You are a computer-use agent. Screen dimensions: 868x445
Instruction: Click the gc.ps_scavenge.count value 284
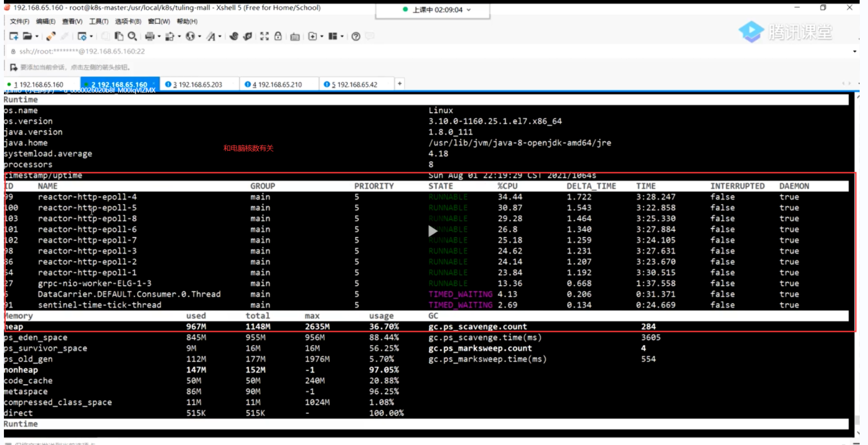(x=648, y=327)
